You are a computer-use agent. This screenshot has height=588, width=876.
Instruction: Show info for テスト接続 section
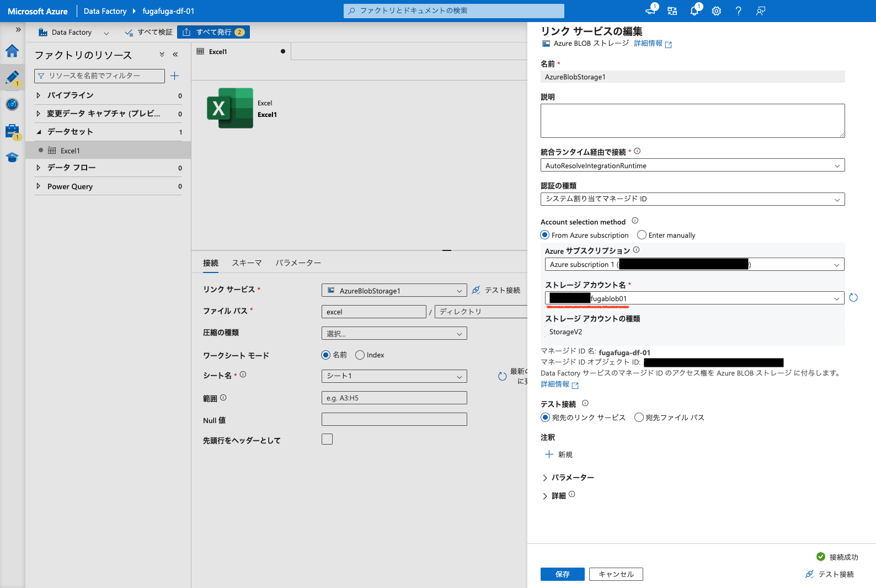pyautogui.click(x=585, y=403)
